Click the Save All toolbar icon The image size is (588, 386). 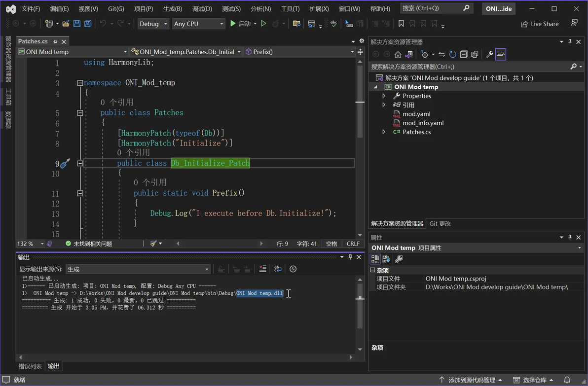click(x=87, y=24)
